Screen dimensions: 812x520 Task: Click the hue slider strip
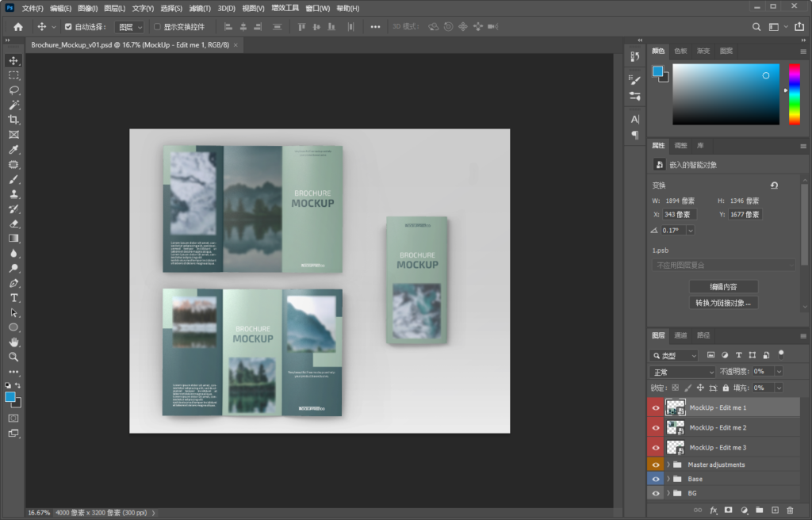pyautogui.click(x=795, y=94)
